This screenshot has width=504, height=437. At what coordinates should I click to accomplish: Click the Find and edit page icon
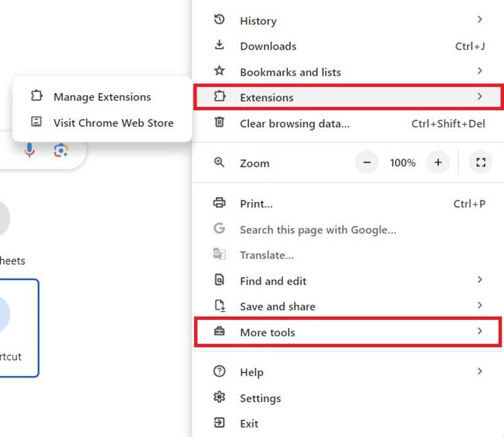point(219,280)
